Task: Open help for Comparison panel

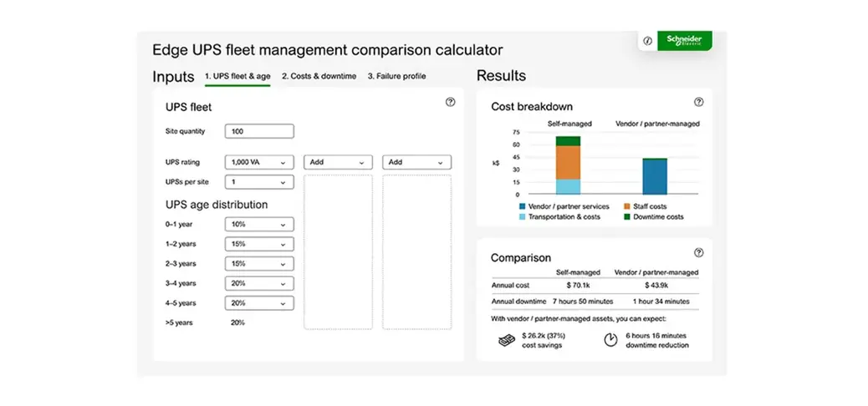Action: 698,252
